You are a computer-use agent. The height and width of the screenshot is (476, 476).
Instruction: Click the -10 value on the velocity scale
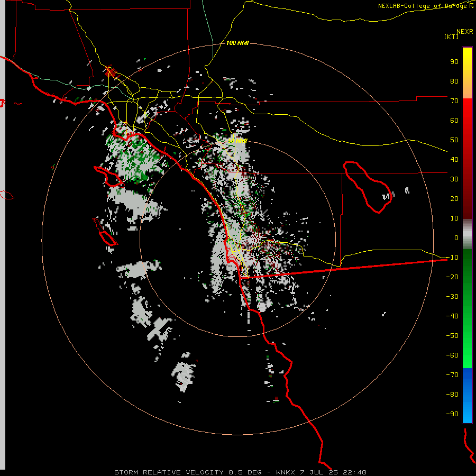pyautogui.click(x=452, y=258)
